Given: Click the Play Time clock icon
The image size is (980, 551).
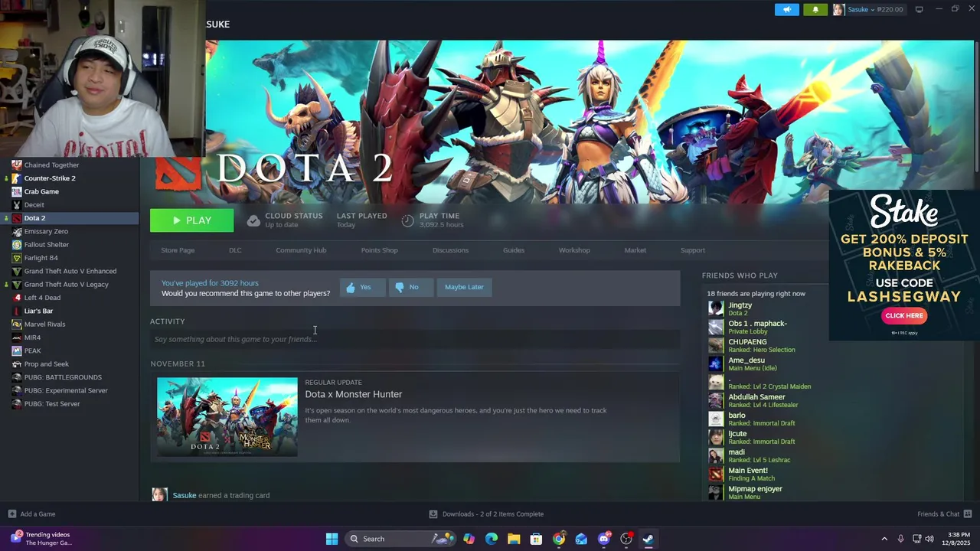Looking at the screenshot, I should [x=407, y=220].
